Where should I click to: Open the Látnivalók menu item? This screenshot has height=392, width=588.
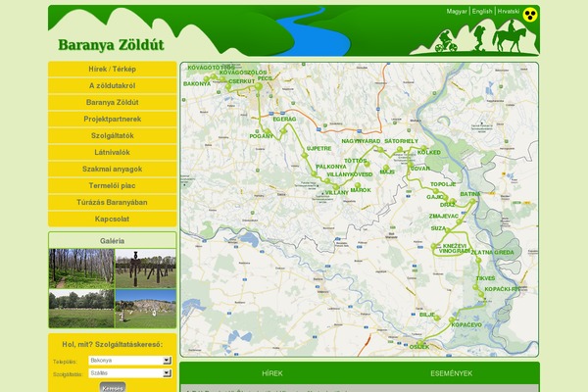(x=112, y=152)
